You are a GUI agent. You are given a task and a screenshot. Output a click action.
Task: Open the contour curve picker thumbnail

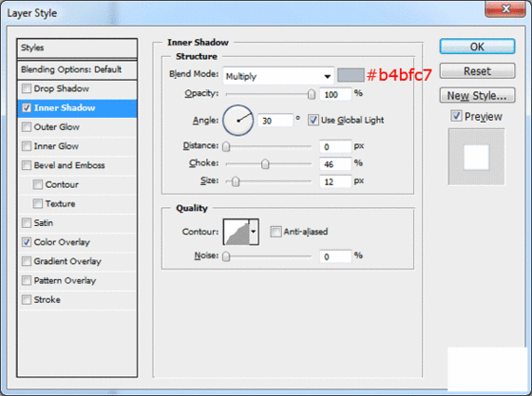click(237, 232)
